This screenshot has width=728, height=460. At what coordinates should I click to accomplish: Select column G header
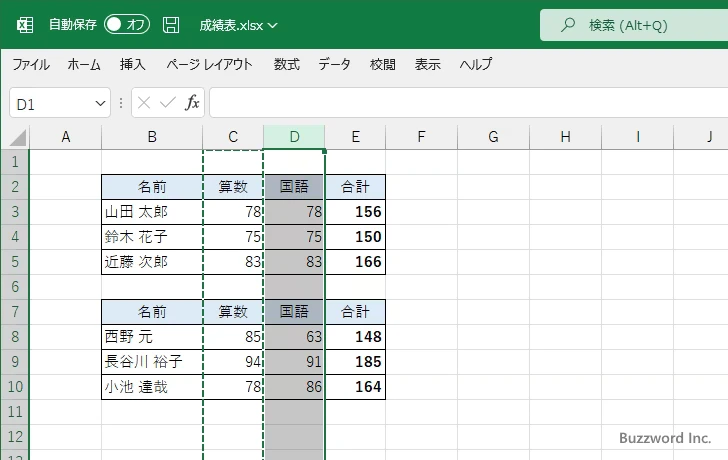pyautogui.click(x=493, y=137)
